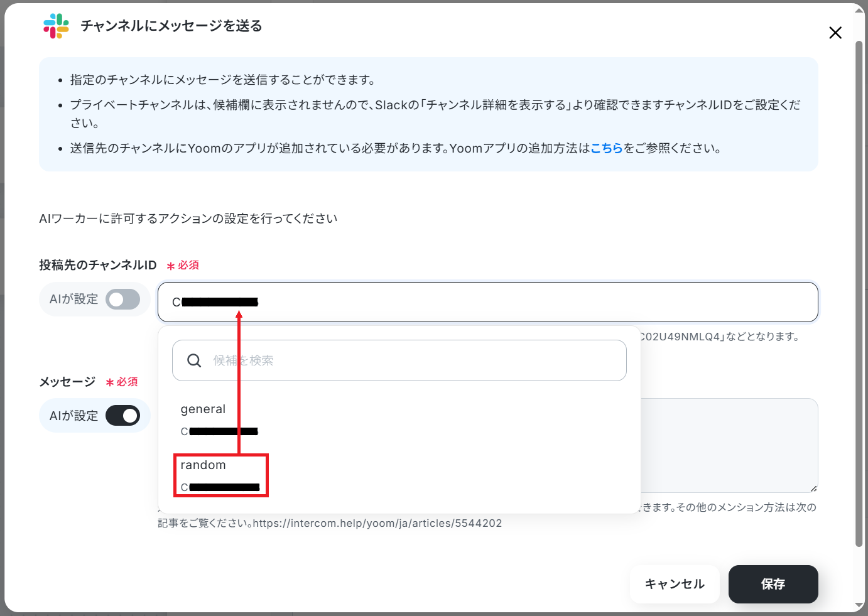
Task: Click the 保存 button
Action: pos(773,584)
